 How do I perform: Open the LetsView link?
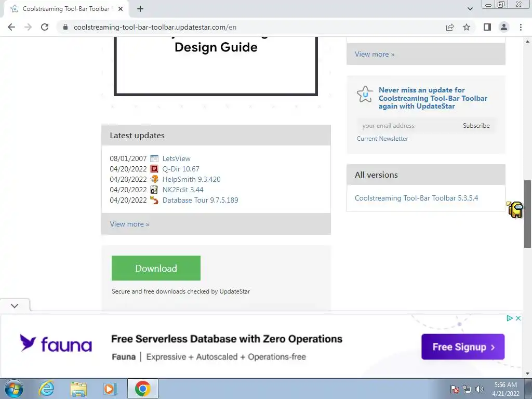point(177,158)
